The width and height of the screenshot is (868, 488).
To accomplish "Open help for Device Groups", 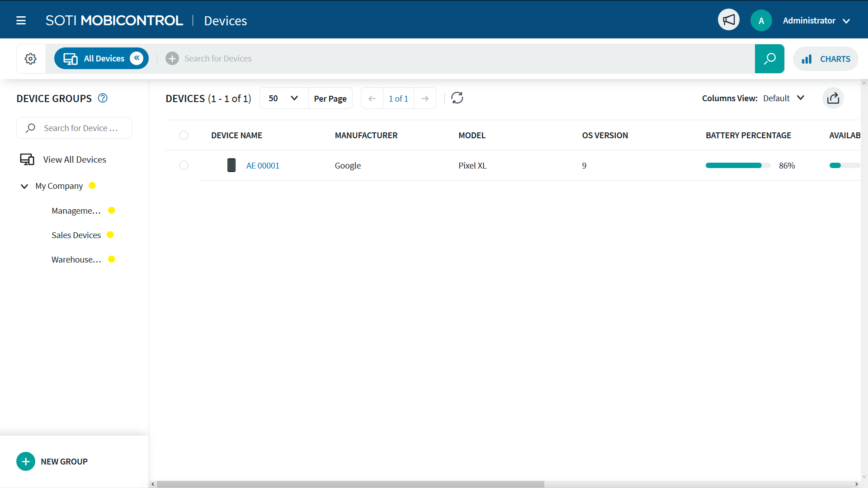I will [103, 98].
